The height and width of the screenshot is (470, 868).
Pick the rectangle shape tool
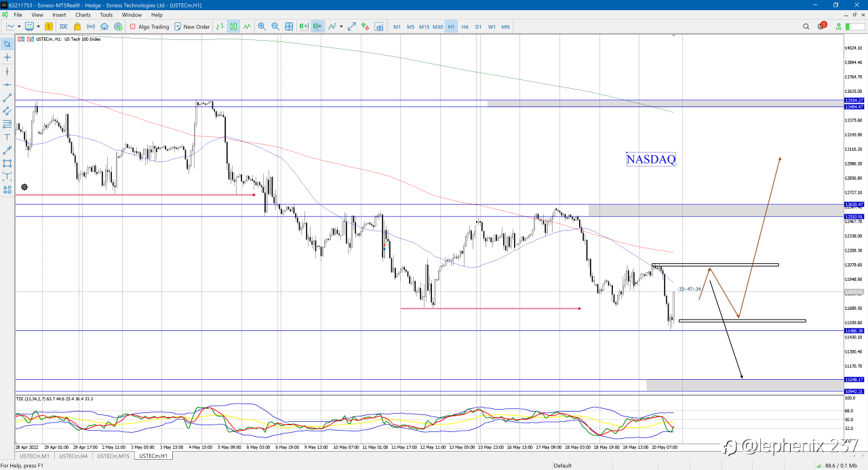pyautogui.click(x=7, y=163)
